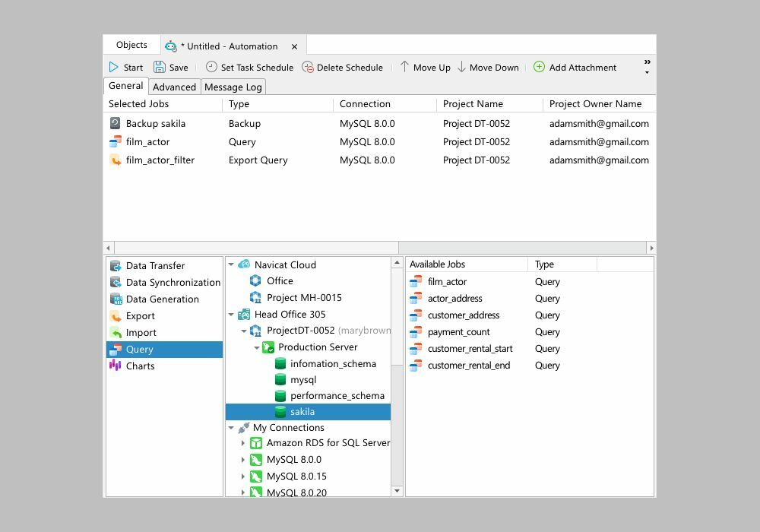Viewport: 760px width, 532px height.
Task: Open the Message Log tab
Action: 233,87
